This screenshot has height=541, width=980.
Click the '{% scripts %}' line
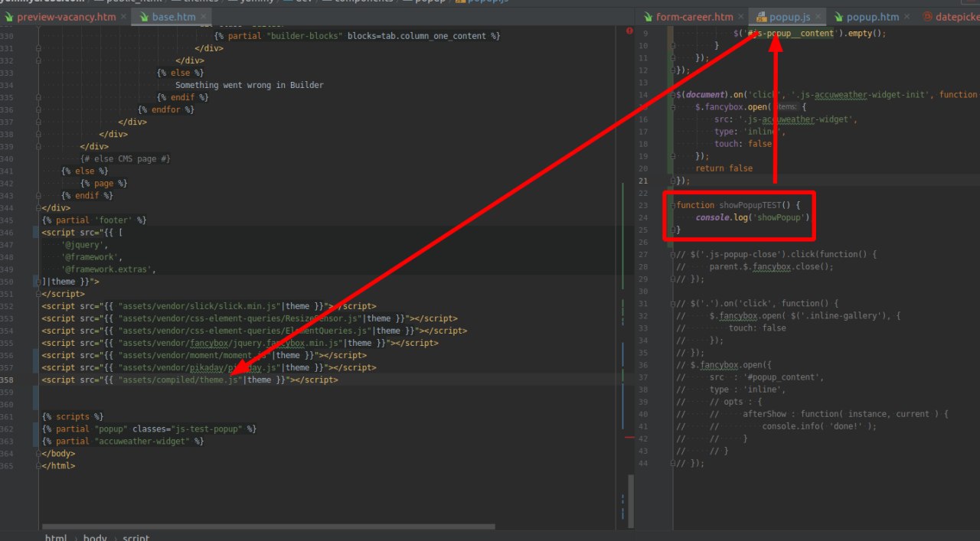pos(73,416)
